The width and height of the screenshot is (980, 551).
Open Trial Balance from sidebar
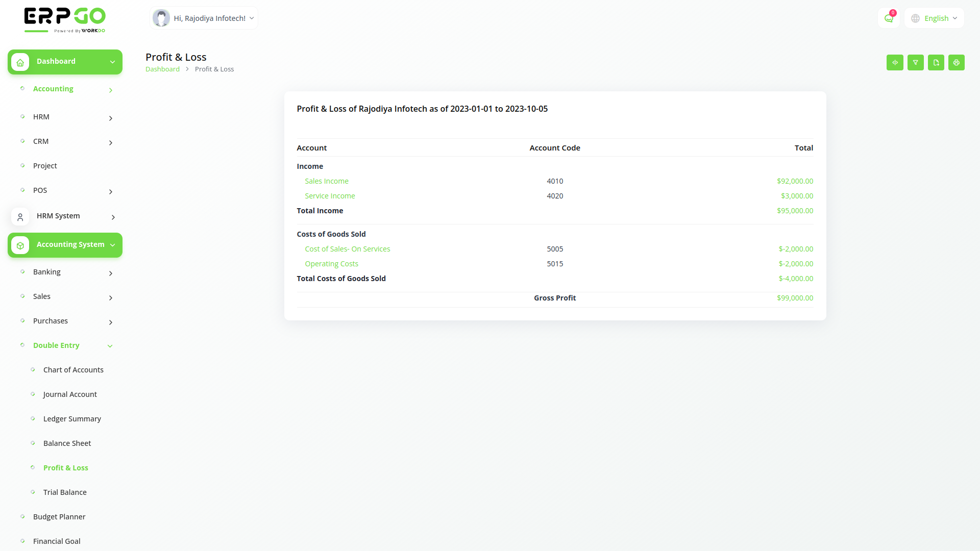tap(65, 492)
